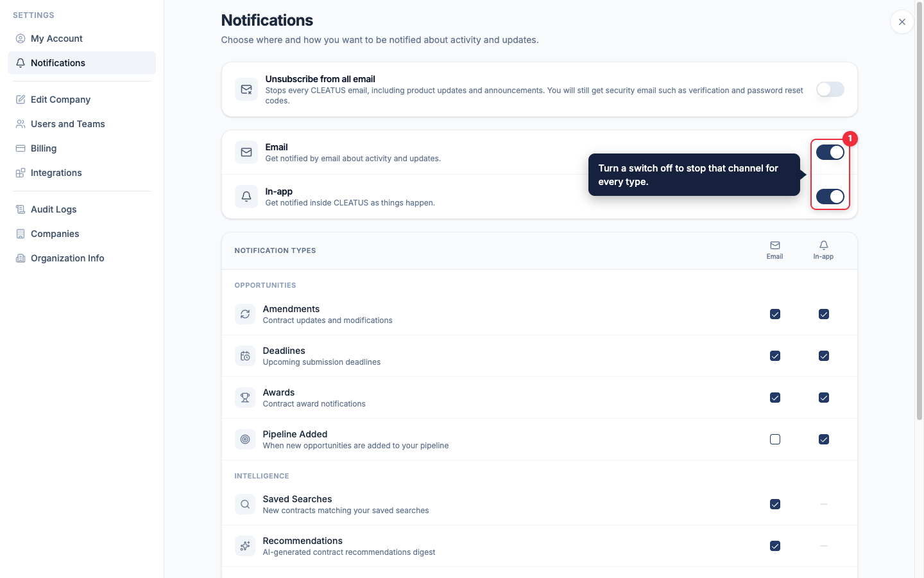Viewport: 924px width, 578px height.
Task: Click the Deadlines calendar-clock icon
Action: click(x=245, y=356)
